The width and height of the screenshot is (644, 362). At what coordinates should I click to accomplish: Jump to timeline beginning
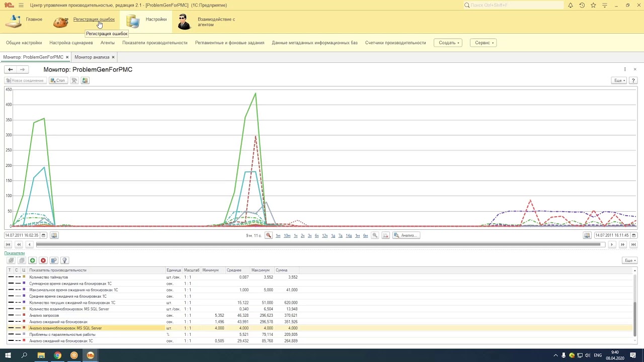[x=8, y=245]
